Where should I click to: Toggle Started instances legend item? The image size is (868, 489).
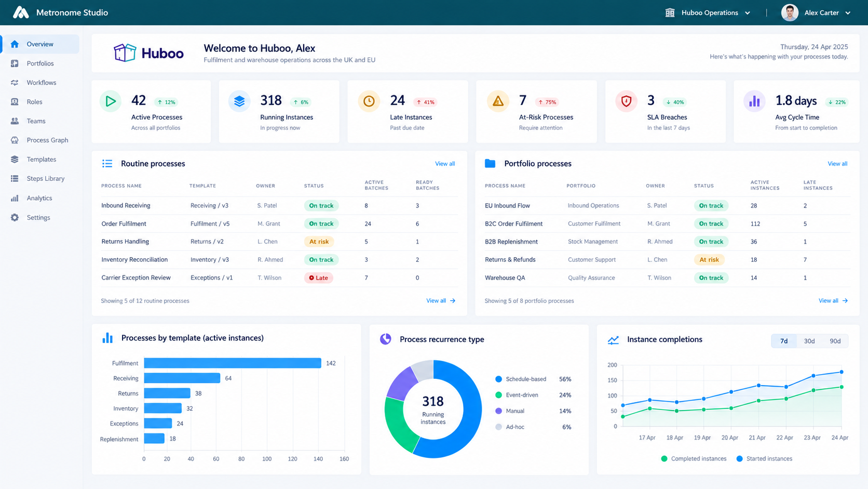pos(764,459)
